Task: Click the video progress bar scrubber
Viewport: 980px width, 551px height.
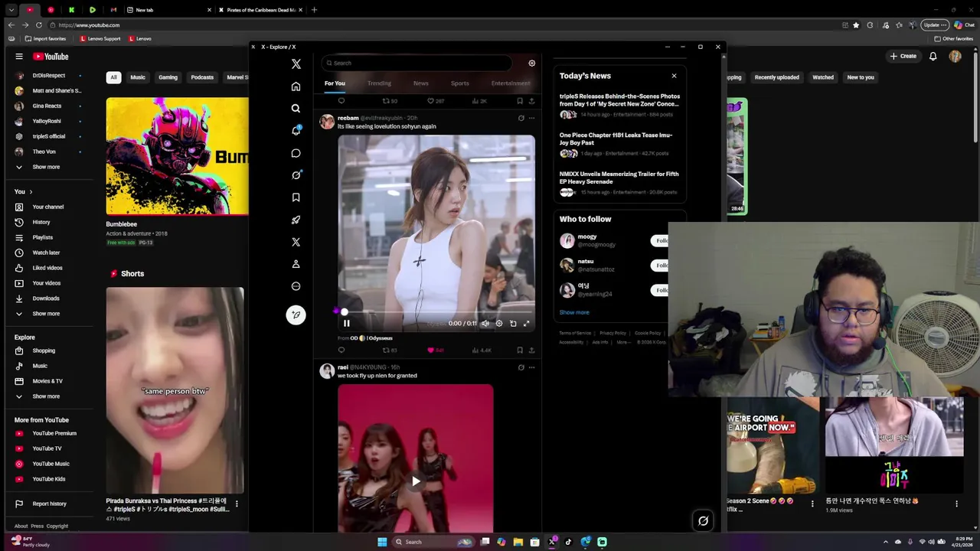Action: tap(344, 311)
